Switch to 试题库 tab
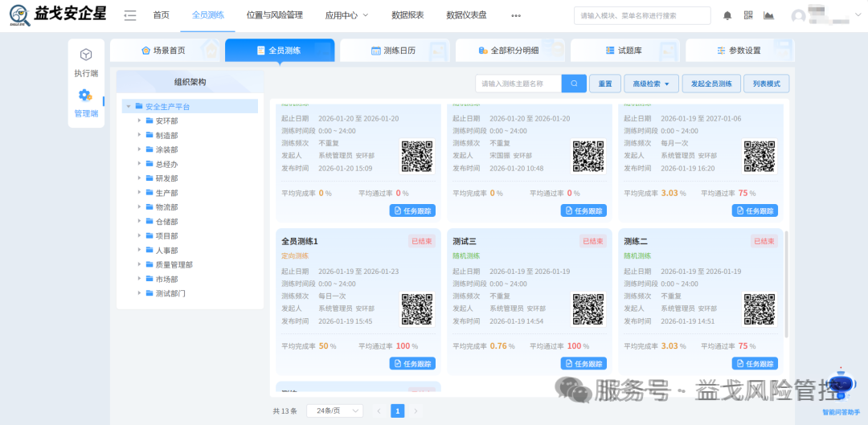Viewport: 868px width, 425px height. (x=624, y=51)
